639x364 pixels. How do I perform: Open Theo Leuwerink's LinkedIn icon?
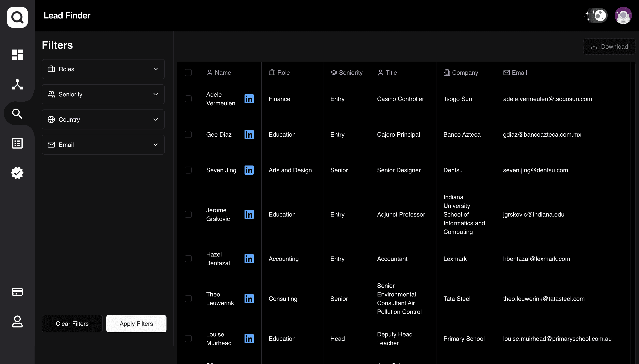pyautogui.click(x=249, y=298)
